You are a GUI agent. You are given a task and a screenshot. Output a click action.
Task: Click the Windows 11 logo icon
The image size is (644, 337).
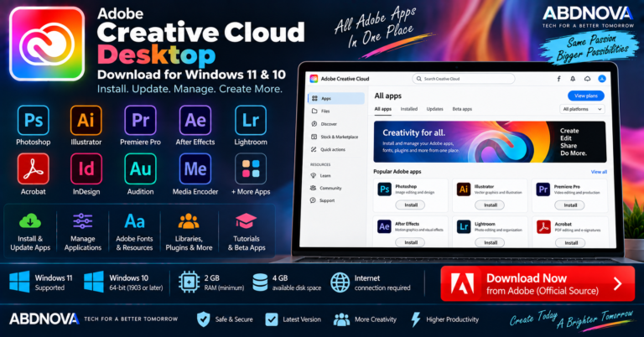coord(19,282)
